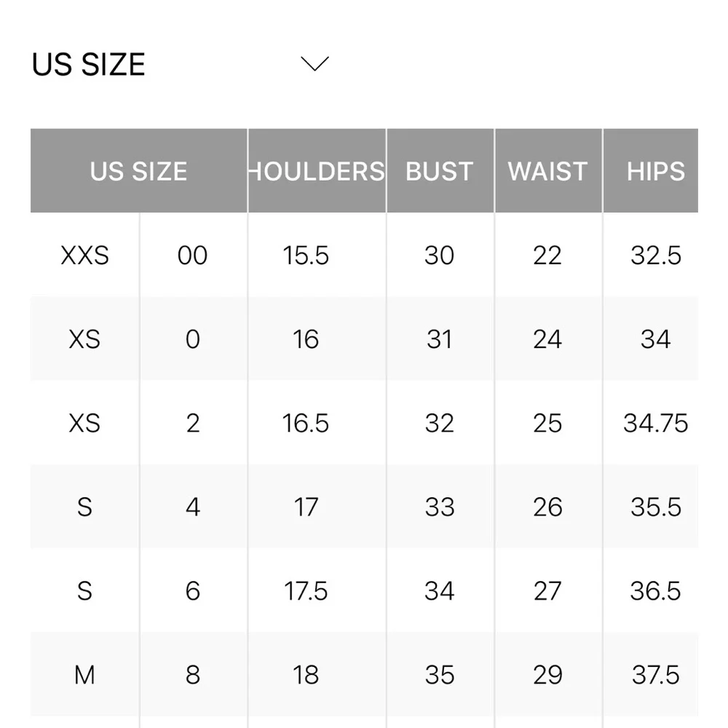
Task: Click the 15.5 shoulders measurement
Action: coord(306,256)
